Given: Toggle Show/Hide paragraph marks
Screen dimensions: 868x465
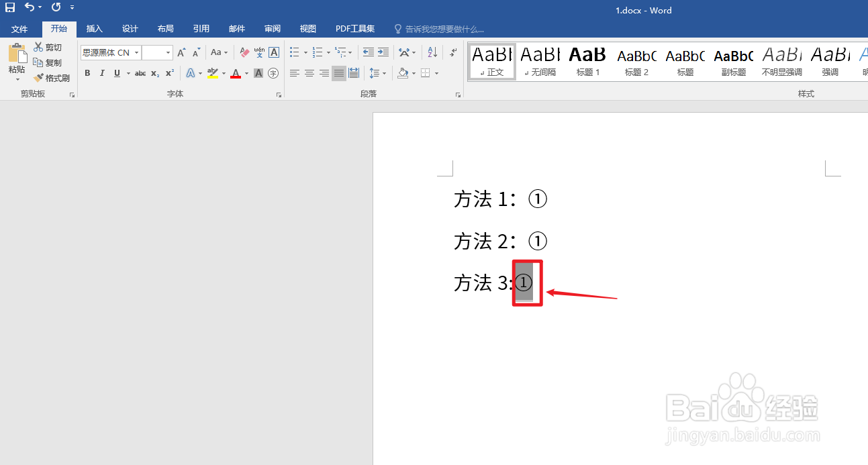Looking at the screenshot, I should coord(453,52).
